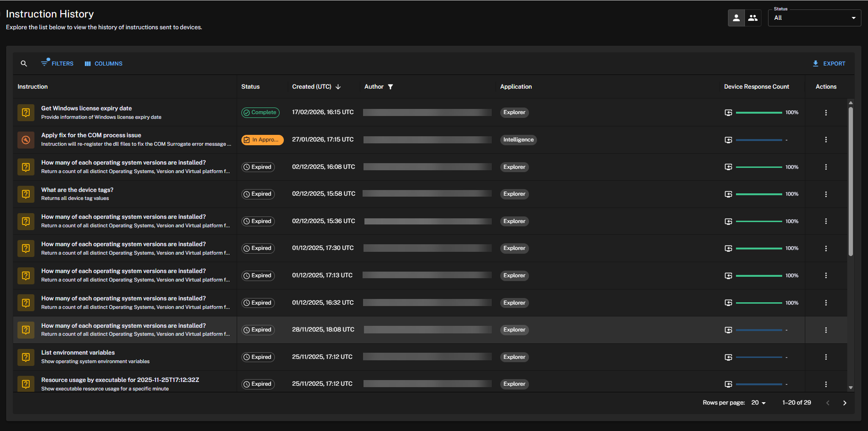Open the Columns chooser
868x431 pixels.
click(103, 64)
